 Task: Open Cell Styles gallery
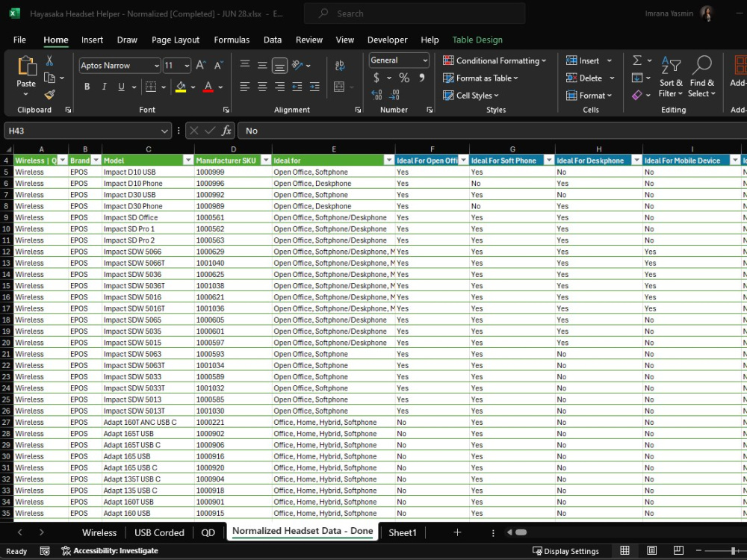click(x=470, y=95)
